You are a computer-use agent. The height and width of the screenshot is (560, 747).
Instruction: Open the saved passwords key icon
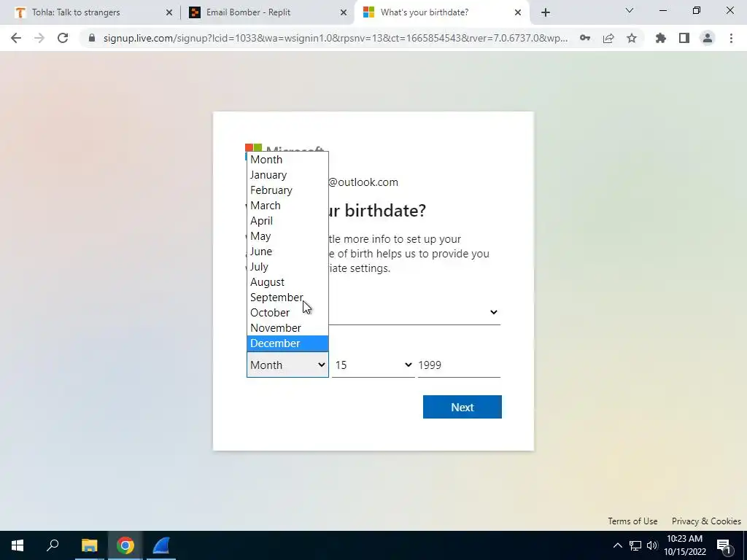[x=585, y=38]
